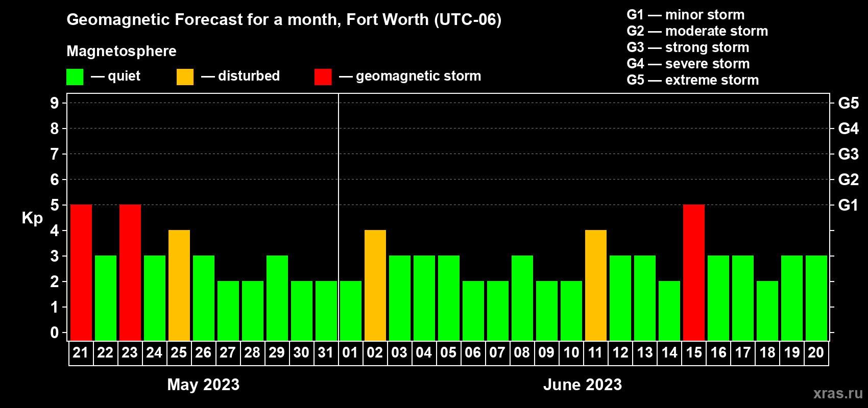This screenshot has width=868, height=408.
Task: Click the G3 right axis label
Action: (x=849, y=154)
